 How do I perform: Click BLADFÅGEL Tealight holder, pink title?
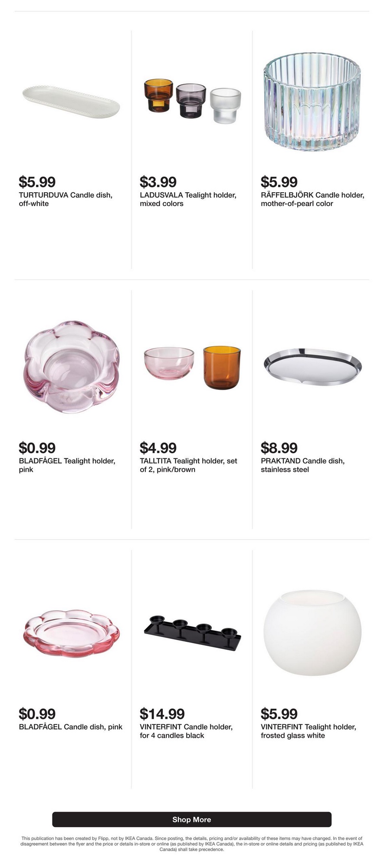point(67,465)
